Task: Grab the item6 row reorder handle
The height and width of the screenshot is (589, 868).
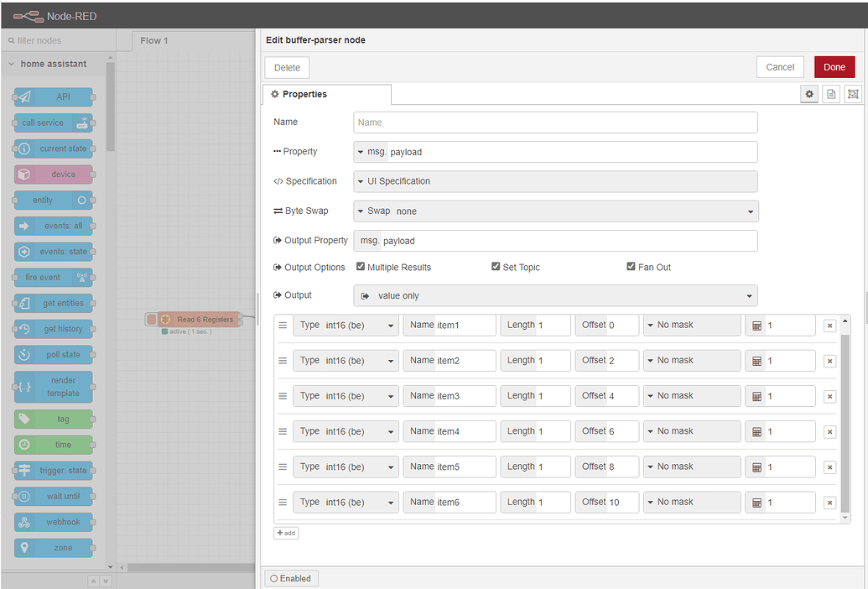Action: point(283,503)
